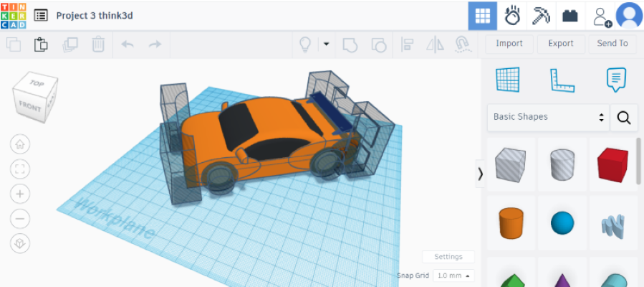Image resolution: width=644 pixels, height=287 pixels.
Task: Select the blue rear spoiler
Action: pos(332,112)
